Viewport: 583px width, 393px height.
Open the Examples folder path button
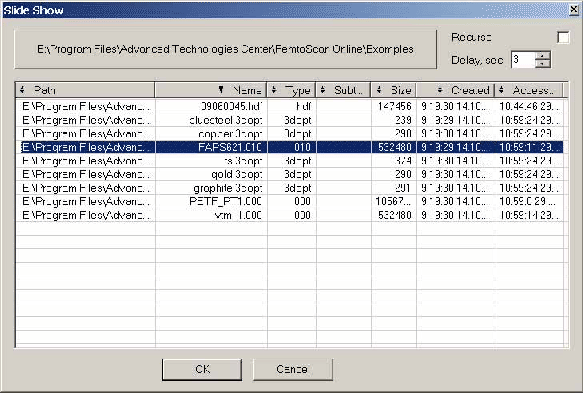[x=225, y=49]
